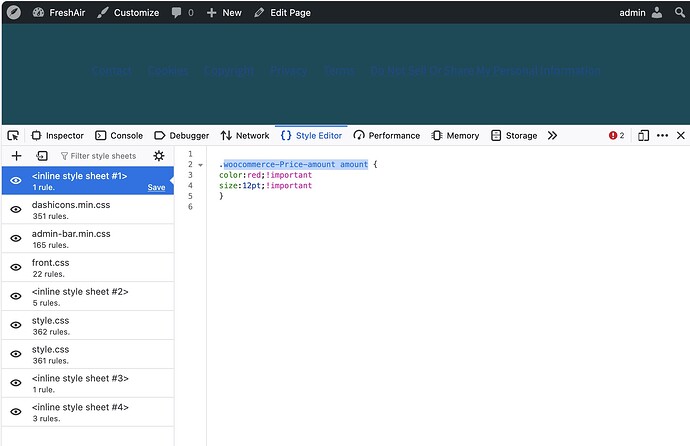Open the devtools three-dot options menu

[662, 135]
